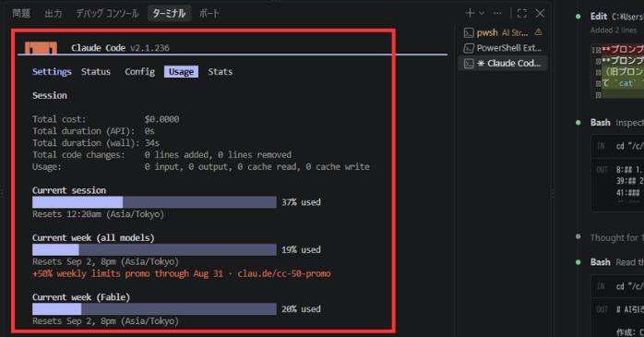644x337 pixels.
Task: Close the terminal panel
Action: coord(540,13)
